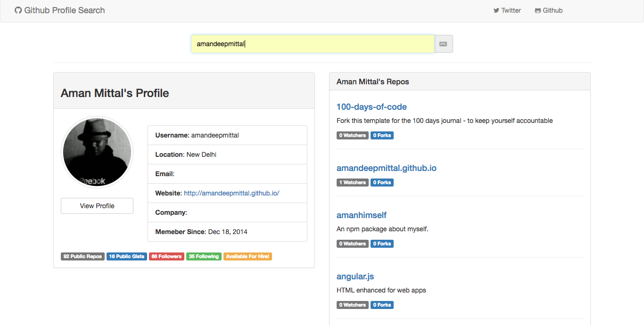Click the 0 Forks badge under 100-days-of-code

click(382, 135)
